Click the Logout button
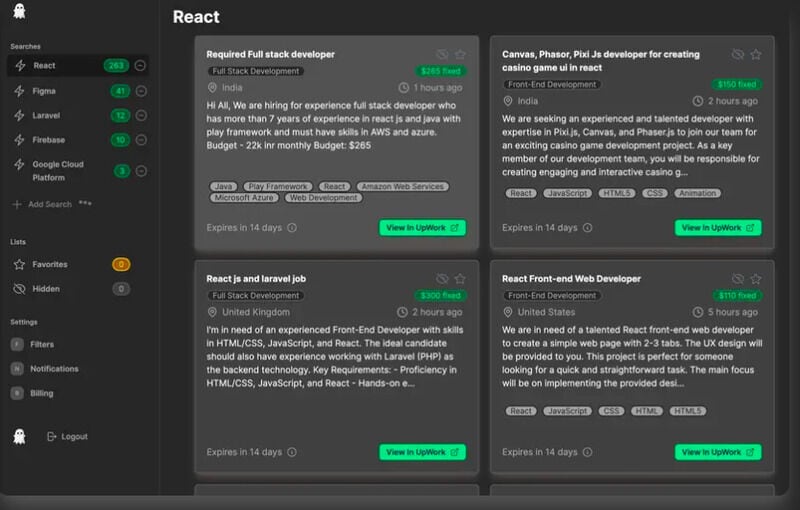This screenshot has height=510, width=800. (x=67, y=437)
